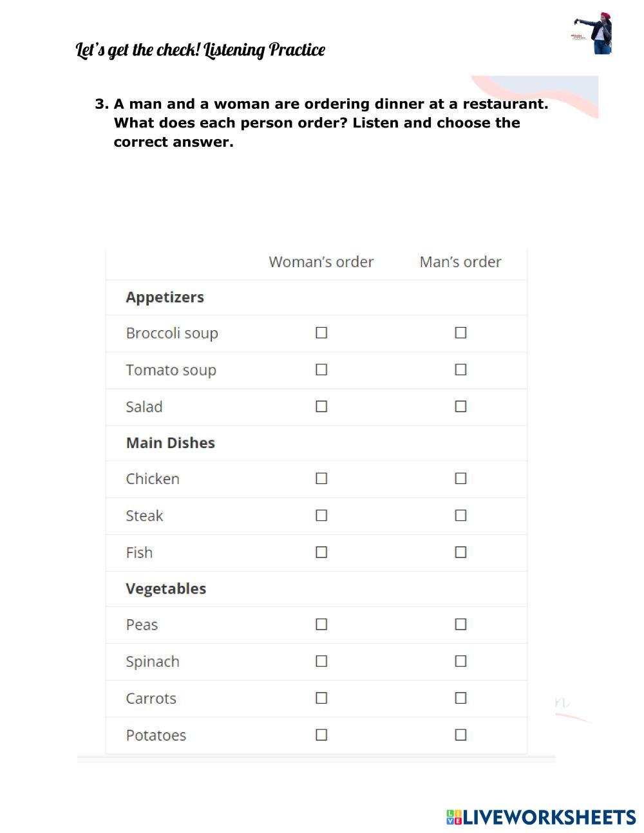Viewport: 644px width, 833px height.
Task: Check Spinach in Woman's order column
Action: (321, 661)
